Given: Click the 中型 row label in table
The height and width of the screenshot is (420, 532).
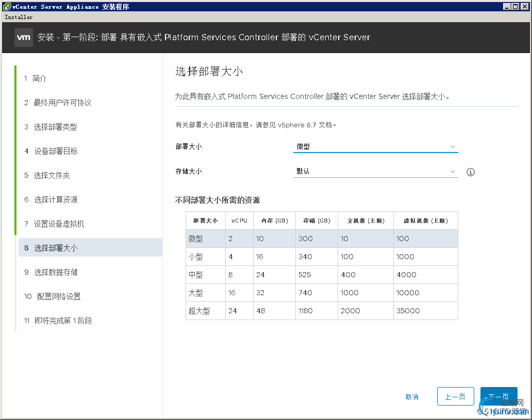Looking at the screenshot, I should (196, 275).
